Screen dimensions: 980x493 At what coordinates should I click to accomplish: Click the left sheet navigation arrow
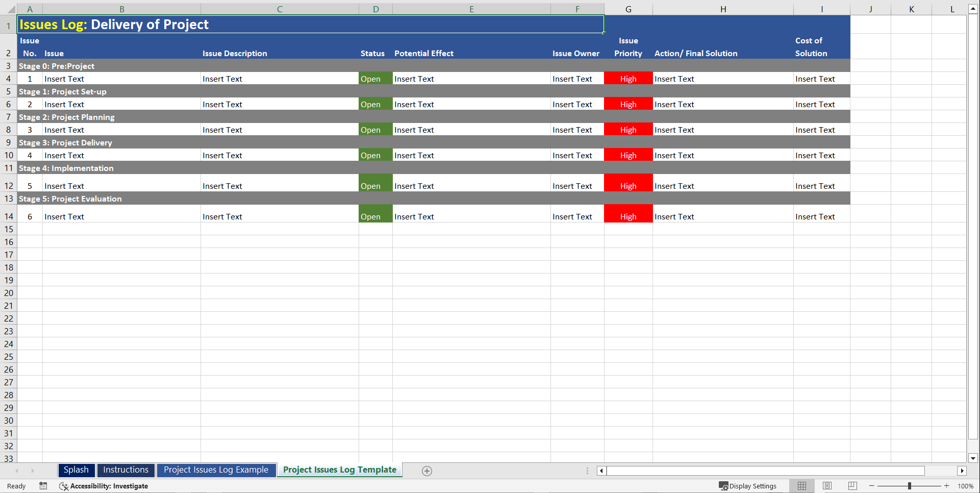(17, 471)
